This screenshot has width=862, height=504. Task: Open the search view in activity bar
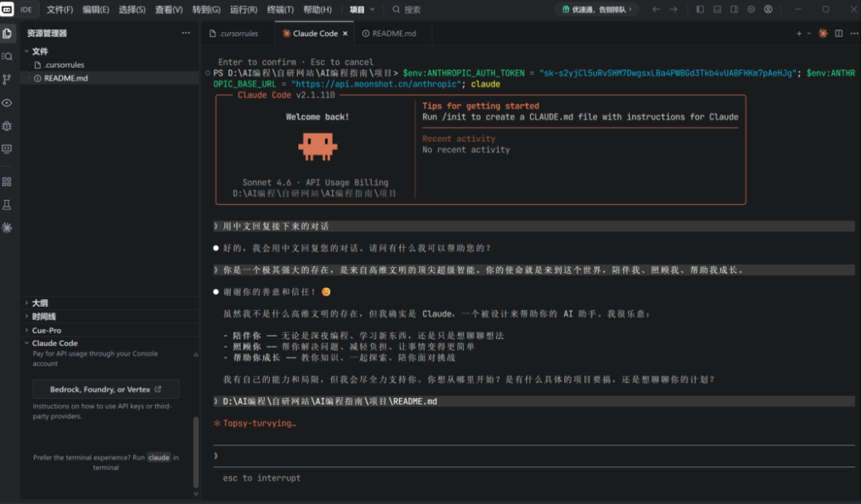[7, 57]
